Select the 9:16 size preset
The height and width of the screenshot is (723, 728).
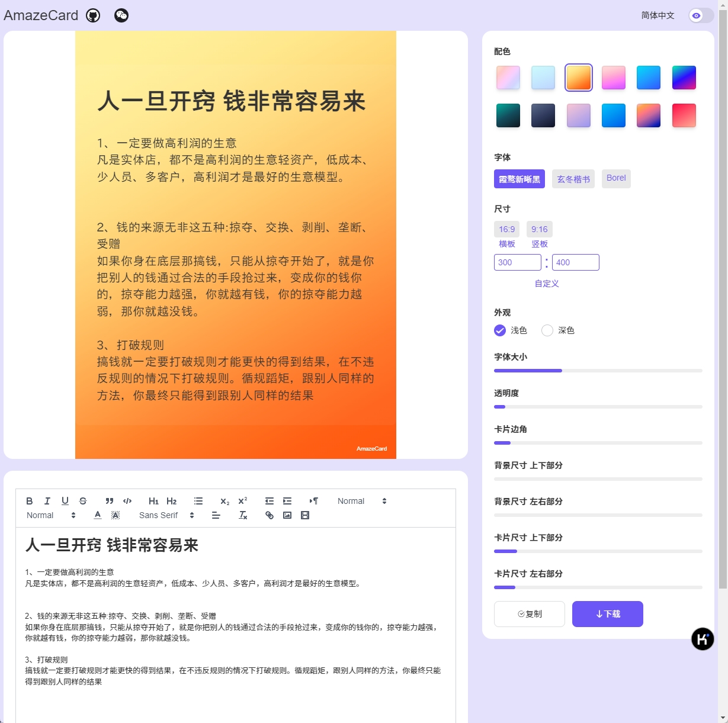click(540, 229)
